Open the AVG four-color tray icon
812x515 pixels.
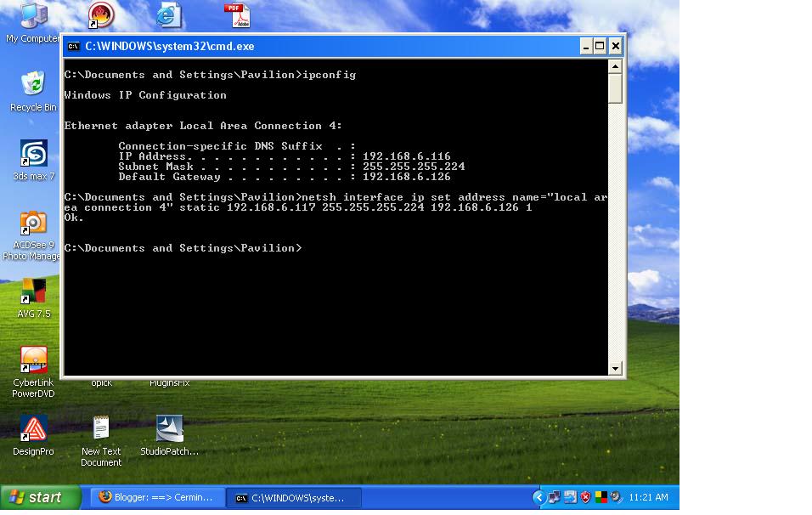click(601, 497)
